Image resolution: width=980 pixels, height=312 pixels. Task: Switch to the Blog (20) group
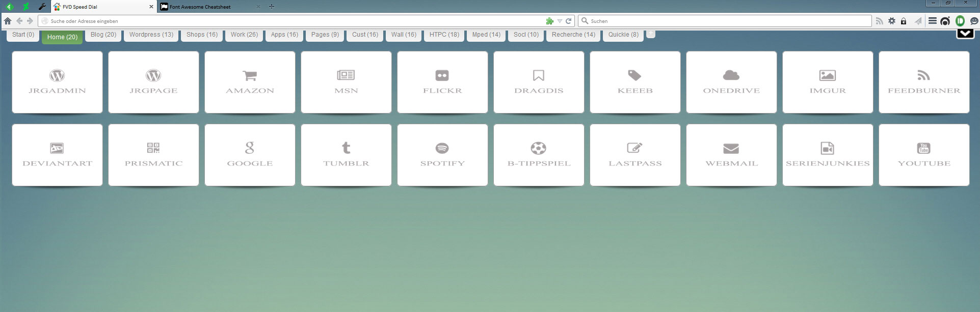(103, 35)
